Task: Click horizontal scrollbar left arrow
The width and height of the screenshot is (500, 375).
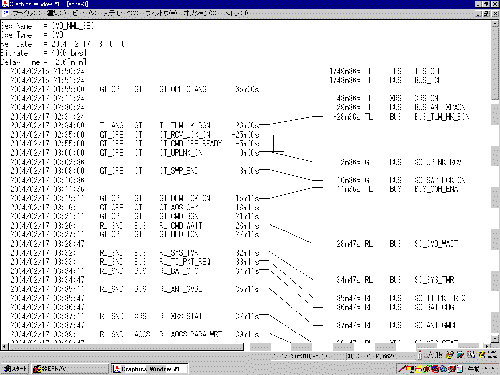Action: click(x=4, y=347)
